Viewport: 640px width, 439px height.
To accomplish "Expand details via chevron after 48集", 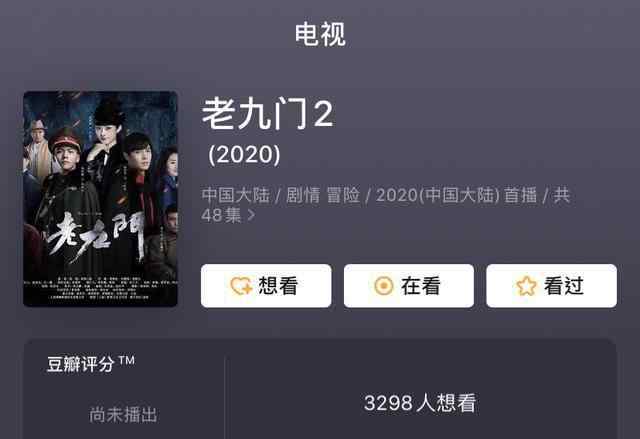I will (x=251, y=215).
